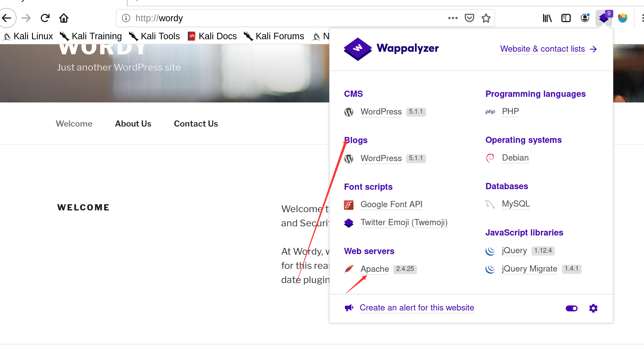Open the Kali Docs bookmark
644x345 pixels.
pyautogui.click(x=212, y=36)
